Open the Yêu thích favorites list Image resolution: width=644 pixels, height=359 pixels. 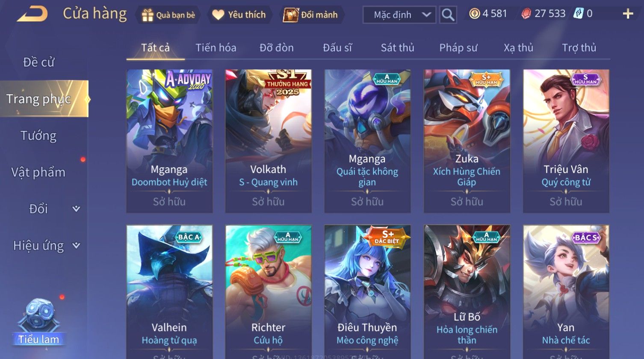click(239, 15)
